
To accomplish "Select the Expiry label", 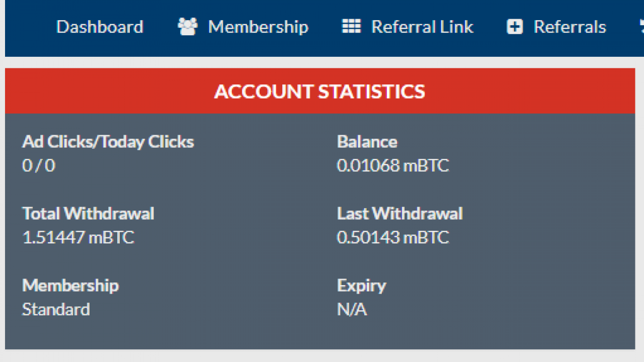I will click(361, 286).
